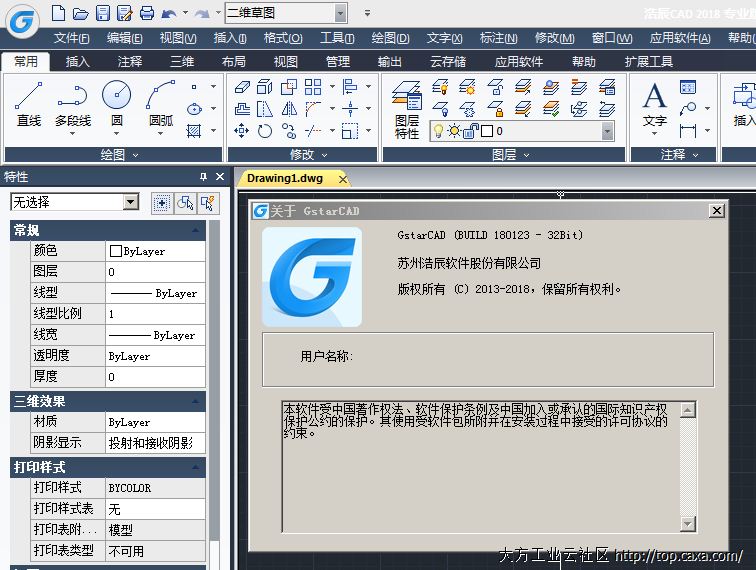Screen dimensions: 756x570
Task: Select the Line (直线) drawing tool
Action: 28,104
